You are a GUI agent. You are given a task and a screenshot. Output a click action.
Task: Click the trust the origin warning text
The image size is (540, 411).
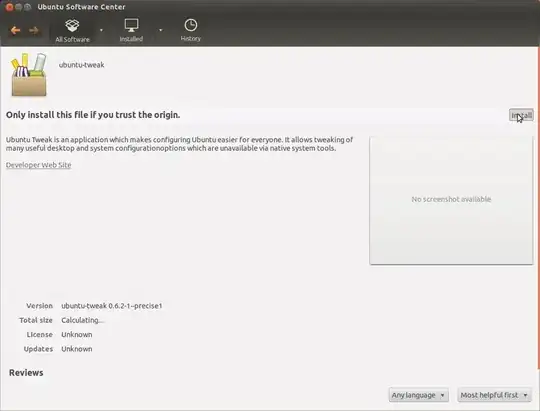(x=93, y=115)
